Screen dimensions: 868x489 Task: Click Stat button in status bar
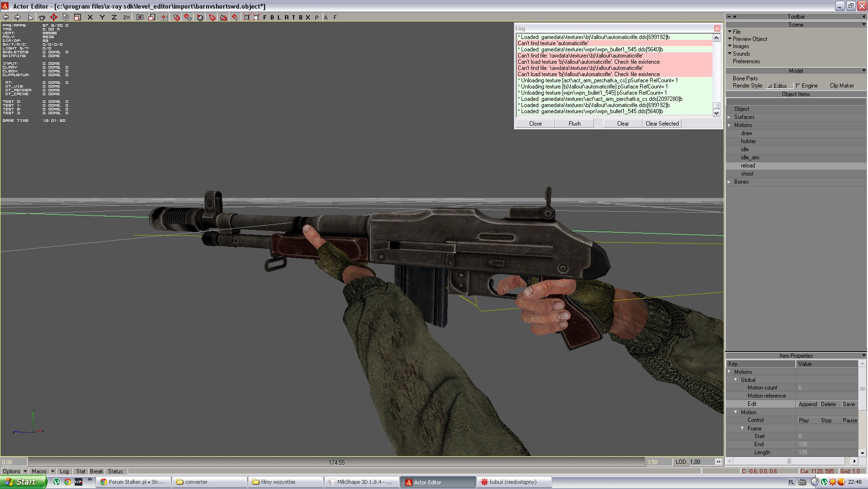pos(81,471)
